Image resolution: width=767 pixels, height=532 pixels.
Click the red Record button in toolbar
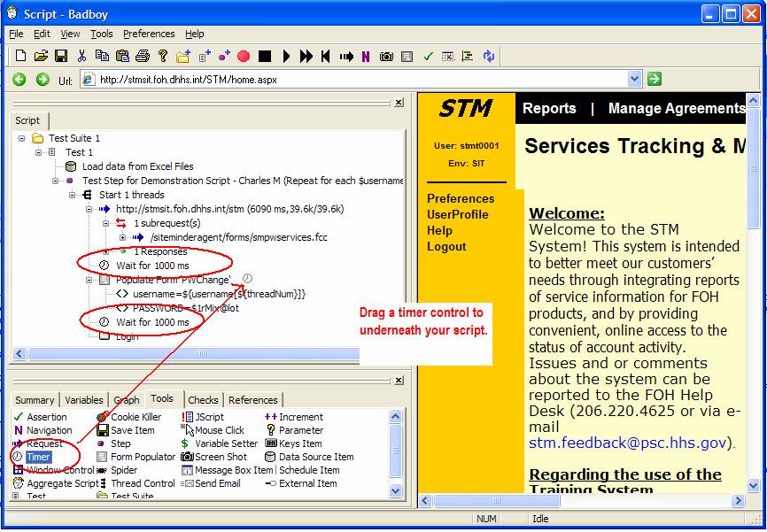coord(244,57)
